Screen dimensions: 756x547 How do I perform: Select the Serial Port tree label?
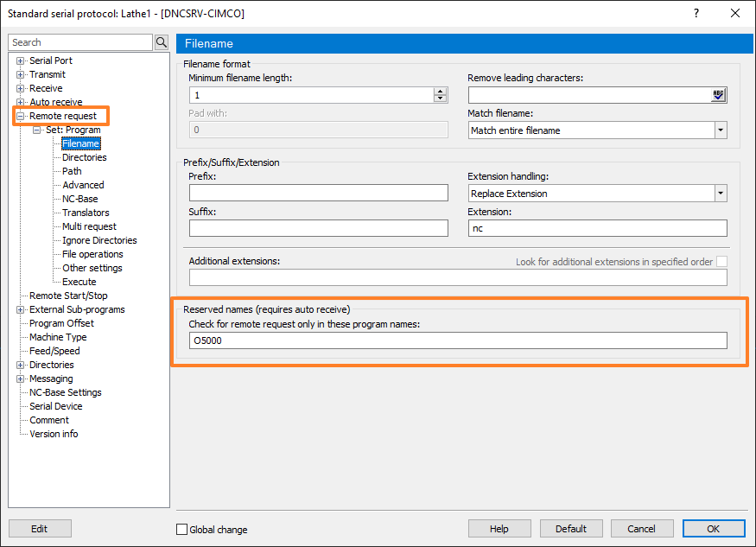(x=51, y=60)
